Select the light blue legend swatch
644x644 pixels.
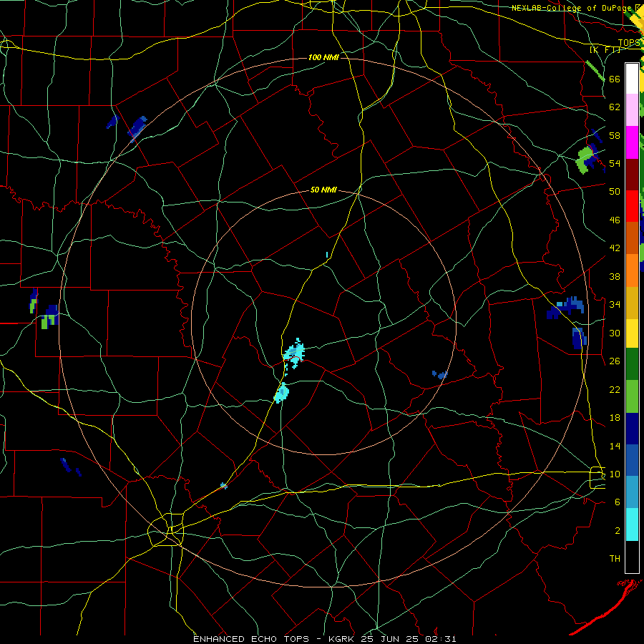tap(632, 492)
